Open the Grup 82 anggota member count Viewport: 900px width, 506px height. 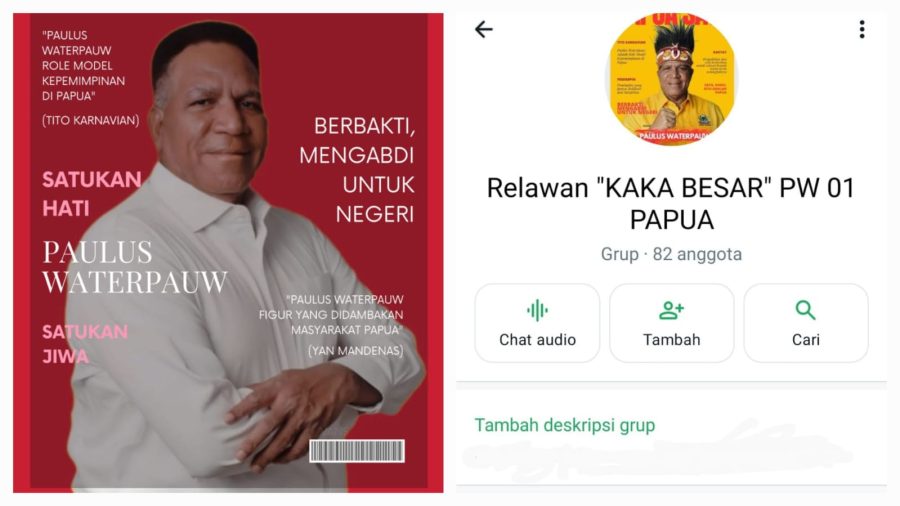672,254
